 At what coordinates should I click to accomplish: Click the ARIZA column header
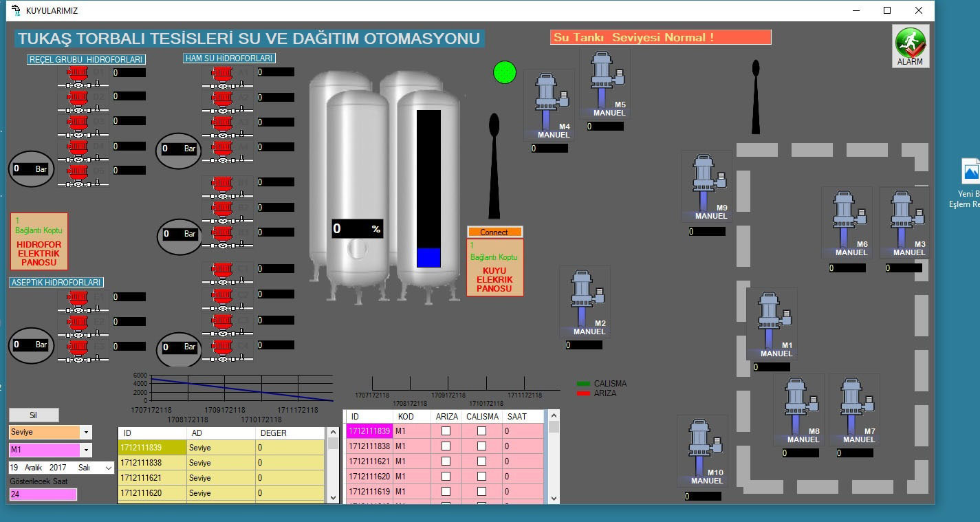pyautogui.click(x=447, y=416)
